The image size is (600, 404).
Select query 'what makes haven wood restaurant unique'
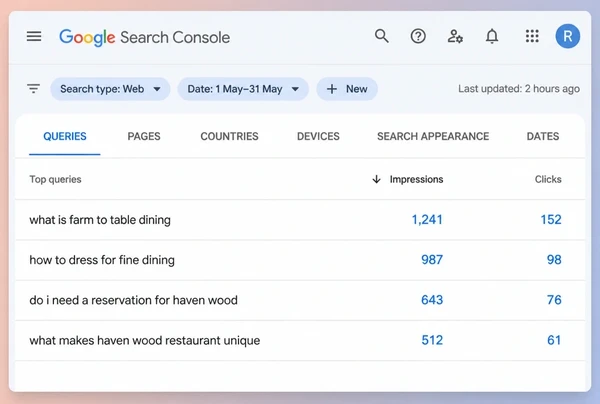(x=145, y=340)
